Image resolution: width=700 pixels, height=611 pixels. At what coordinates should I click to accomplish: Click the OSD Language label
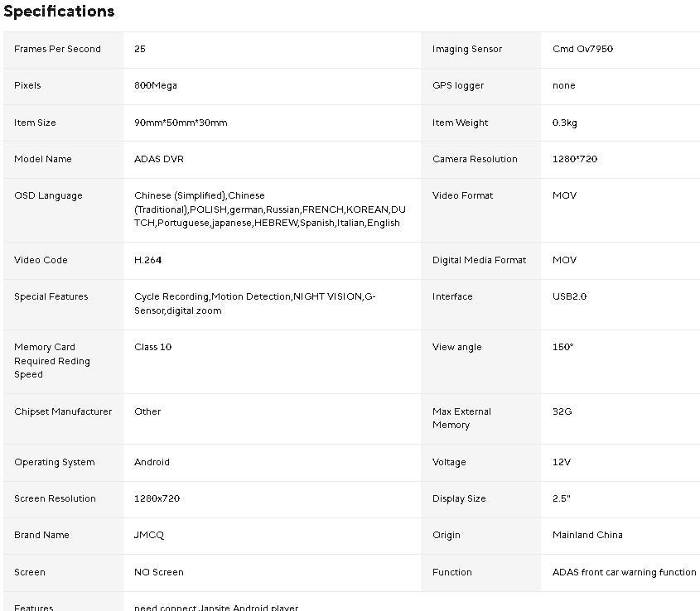tap(48, 195)
